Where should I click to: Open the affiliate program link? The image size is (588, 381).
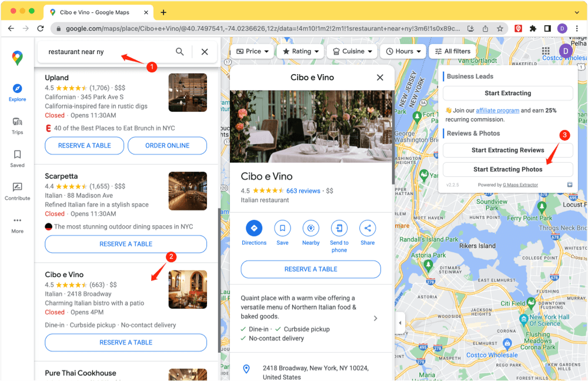point(497,111)
